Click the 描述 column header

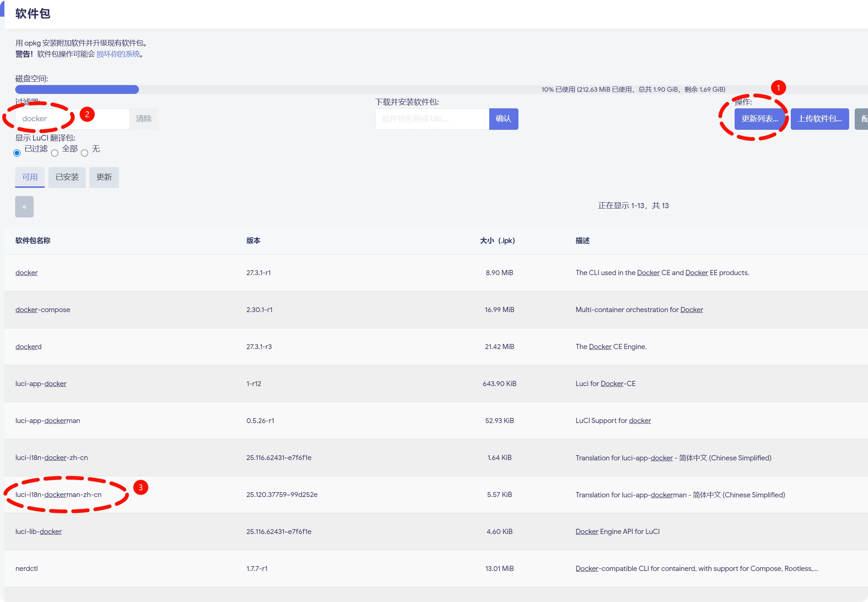click(582, 241)
